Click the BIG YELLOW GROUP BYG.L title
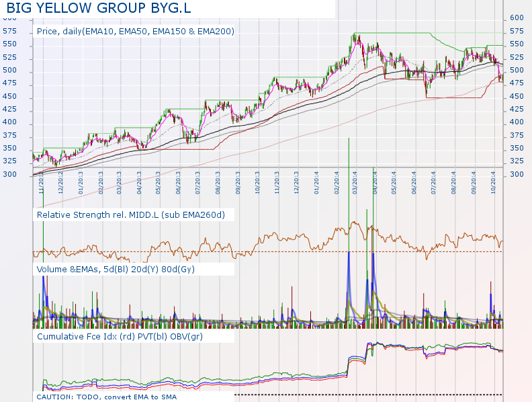 coord(99,7)
